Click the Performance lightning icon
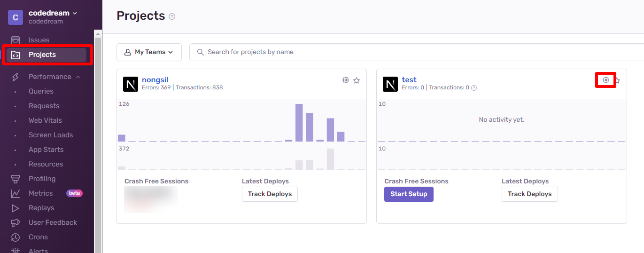This screenshot has width=644, height=253. coord(16,77)
